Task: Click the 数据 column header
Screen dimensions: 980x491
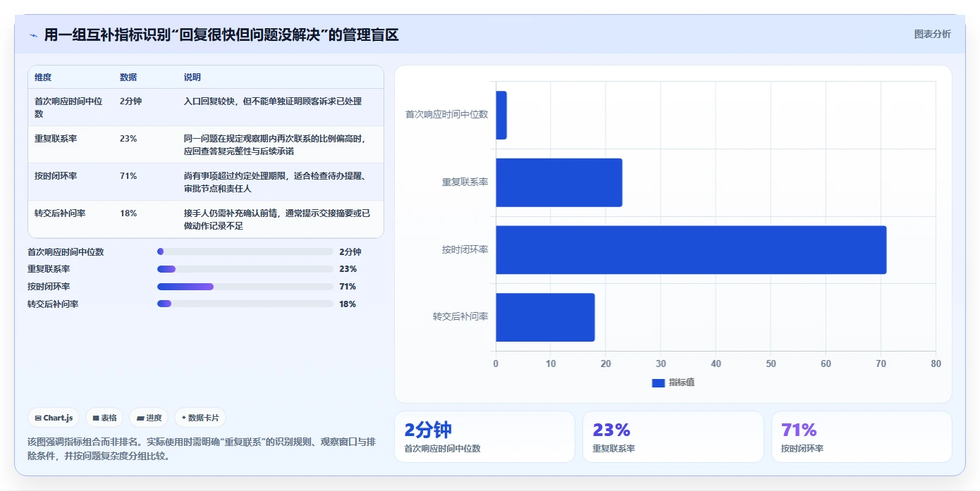Action: pos(128,77)
